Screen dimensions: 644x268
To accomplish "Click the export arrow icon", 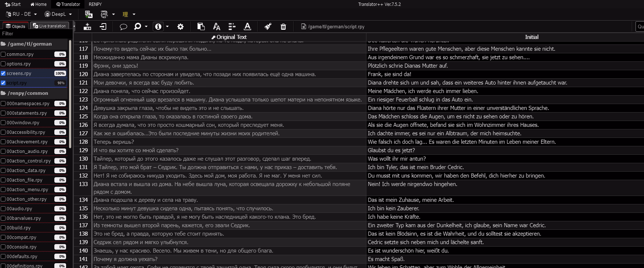I will (103, 26).
